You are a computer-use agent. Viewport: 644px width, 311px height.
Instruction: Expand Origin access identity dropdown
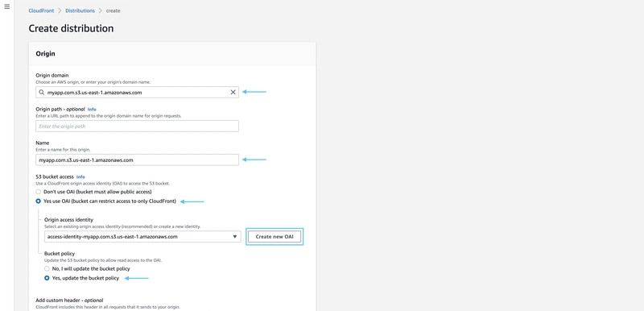pyautogui.click(x=142, y=237)
